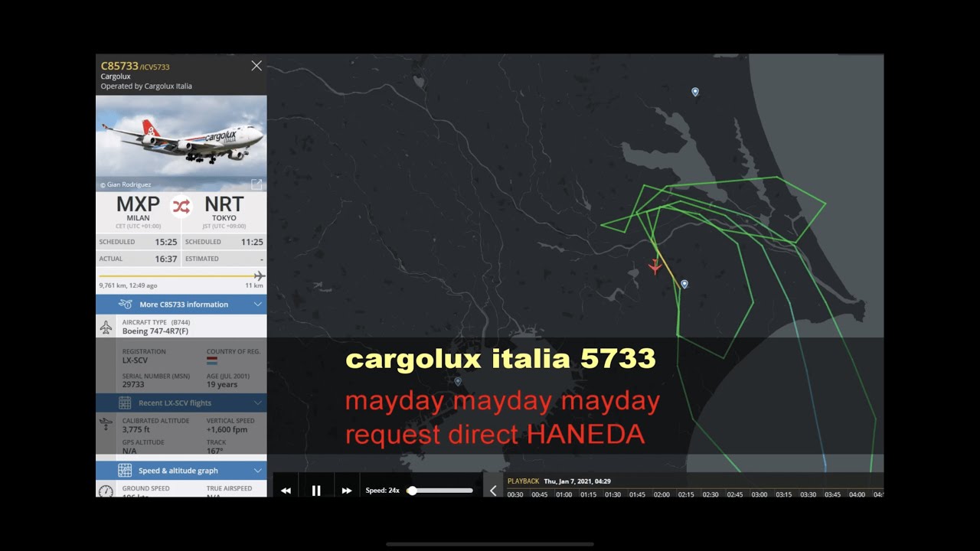
Task: Jump to 03:00 on the playback timeline
Action: pos(759,494)
